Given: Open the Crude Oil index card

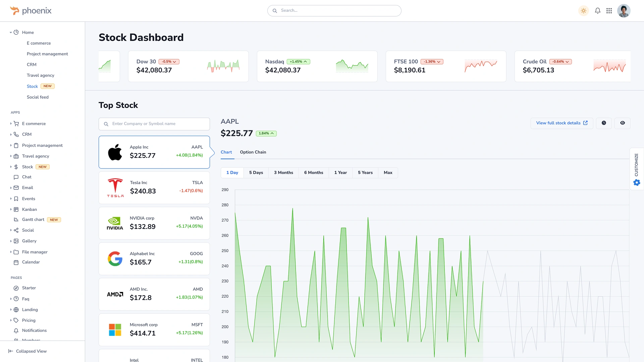Looking at the screenshot, I should pyautogui.click(x=573, y=66).
